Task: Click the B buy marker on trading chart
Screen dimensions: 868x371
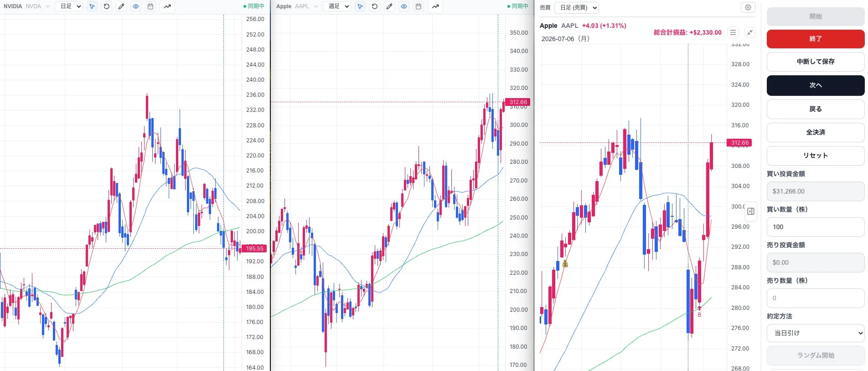Action: (x=699, y=314)
